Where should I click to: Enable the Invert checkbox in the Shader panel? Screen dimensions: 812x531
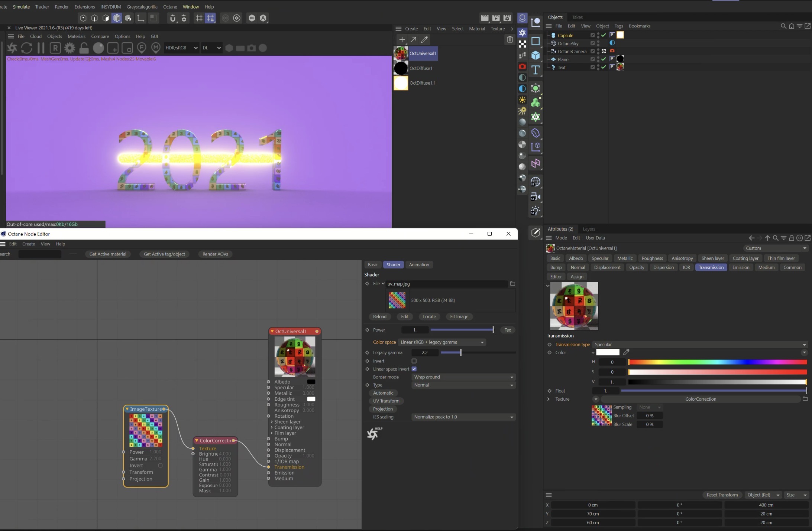(x=414, y=361)
